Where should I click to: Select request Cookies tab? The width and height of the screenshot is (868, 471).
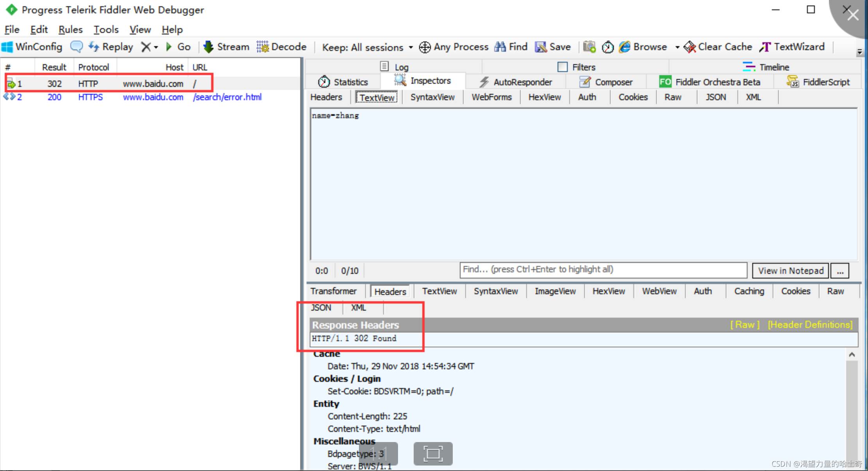633,97
